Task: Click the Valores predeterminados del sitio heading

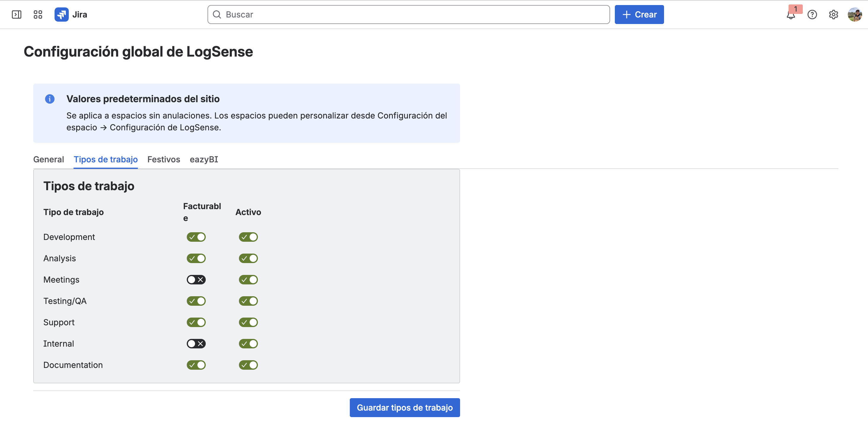Action: pyautogui.click(x=143, y=99)
